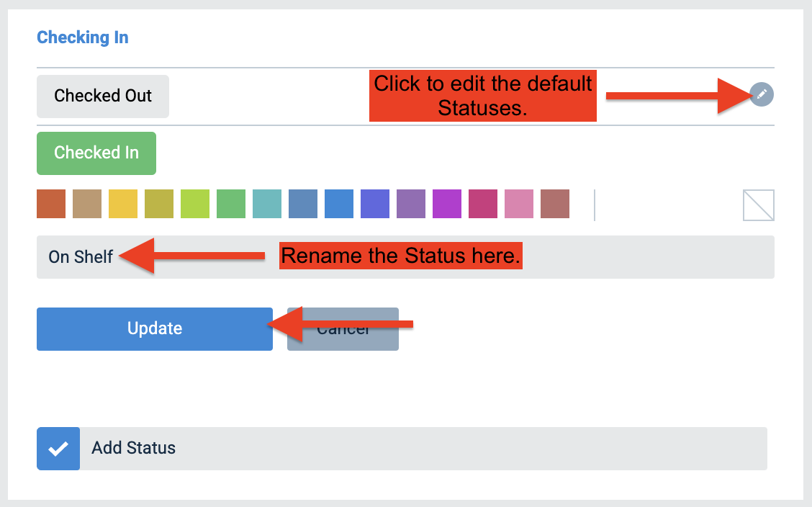812x507 pixels.
Task: Choose the indigo color swatch
Action: point(375,204)
